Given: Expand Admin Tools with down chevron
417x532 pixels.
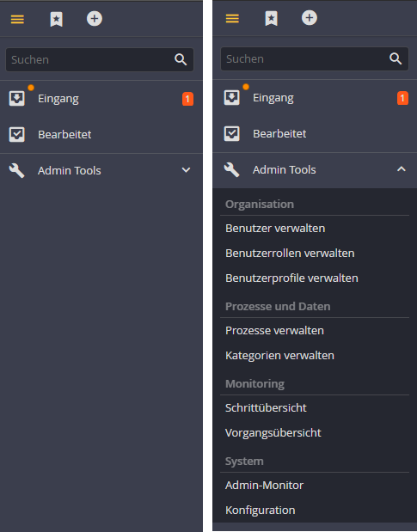Looking at the screenshot, I should (x=186, y=170).
